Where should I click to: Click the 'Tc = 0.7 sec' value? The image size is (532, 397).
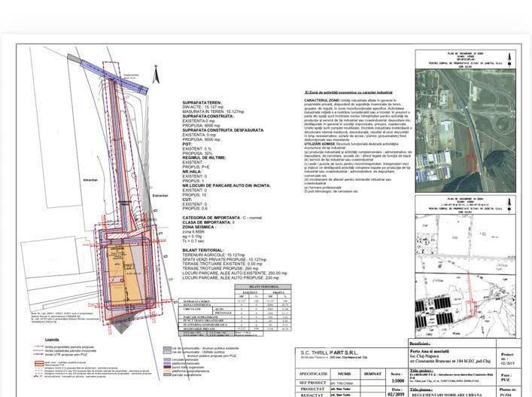[193, 241]
